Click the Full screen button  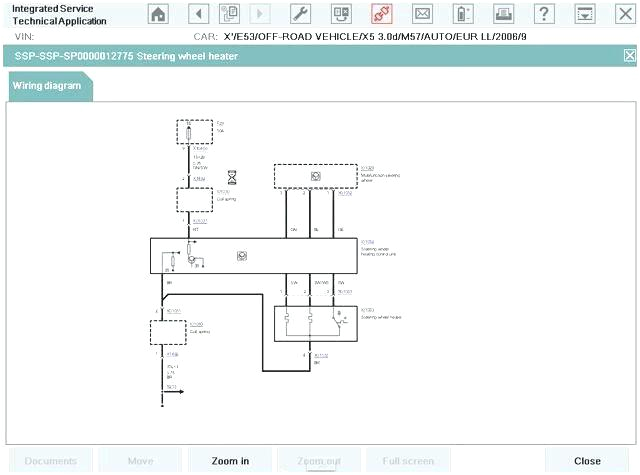click(x=408, y=461)
